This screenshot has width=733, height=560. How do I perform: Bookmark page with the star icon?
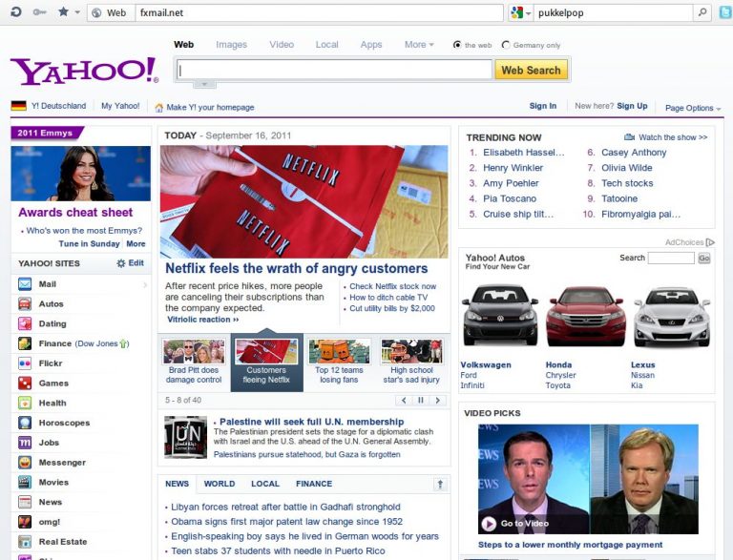tap(64, 11)
